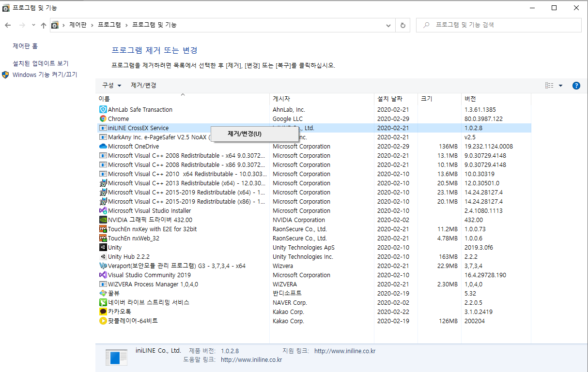588x372 pixels.
Task: Select Visual C++ 2015-2019 (x64) row
Action: pyautogui.click(x=313, y=193)
